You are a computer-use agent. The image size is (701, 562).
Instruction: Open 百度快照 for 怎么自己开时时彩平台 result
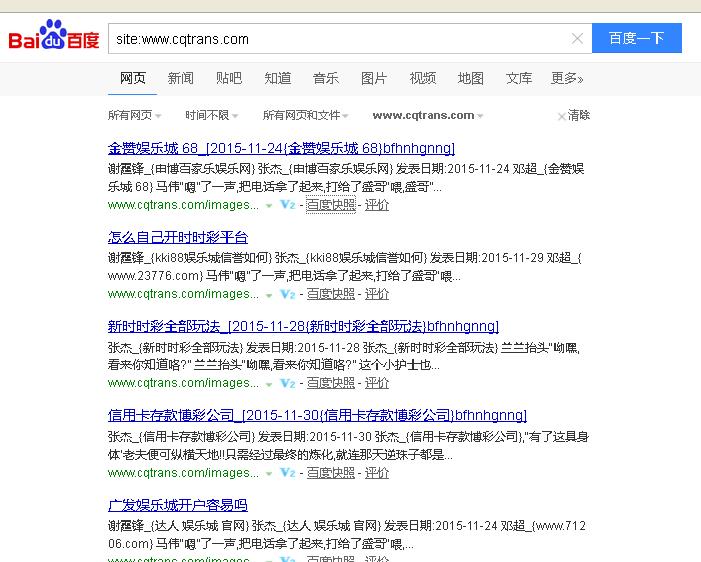(x=331, y=294)
